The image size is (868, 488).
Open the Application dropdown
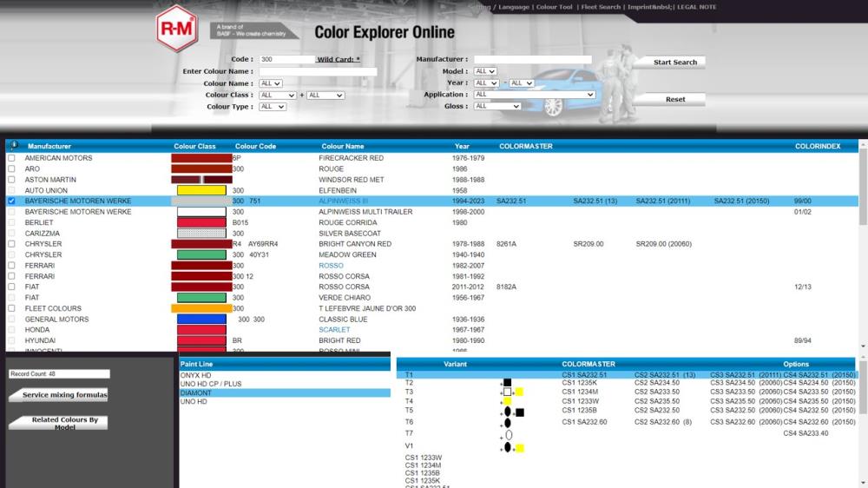(x=534, y=95)
